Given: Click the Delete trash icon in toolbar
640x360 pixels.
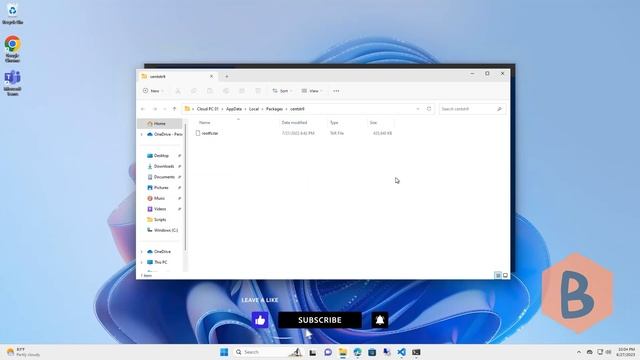Looking at the screenshot, I should pos(258,91).
